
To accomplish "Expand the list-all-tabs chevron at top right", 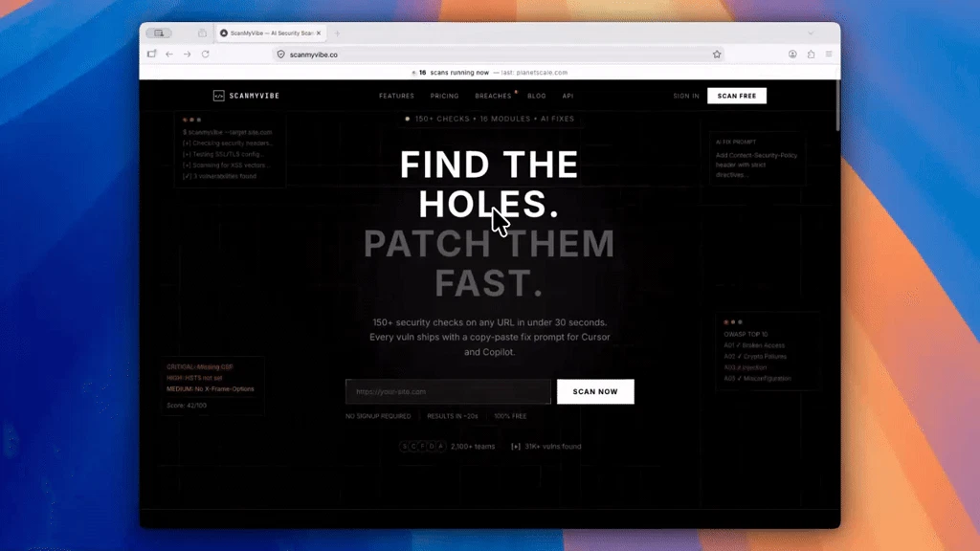I will [811, 33].
